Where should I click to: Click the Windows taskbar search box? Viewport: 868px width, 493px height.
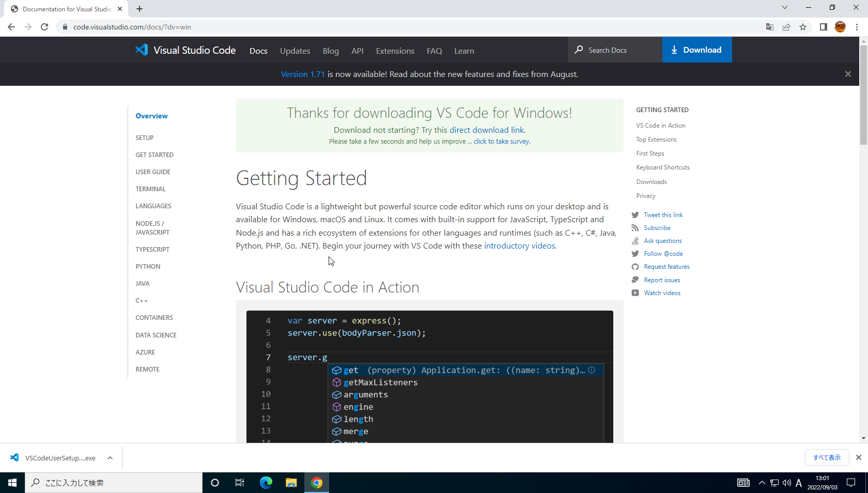coord(114,483)
